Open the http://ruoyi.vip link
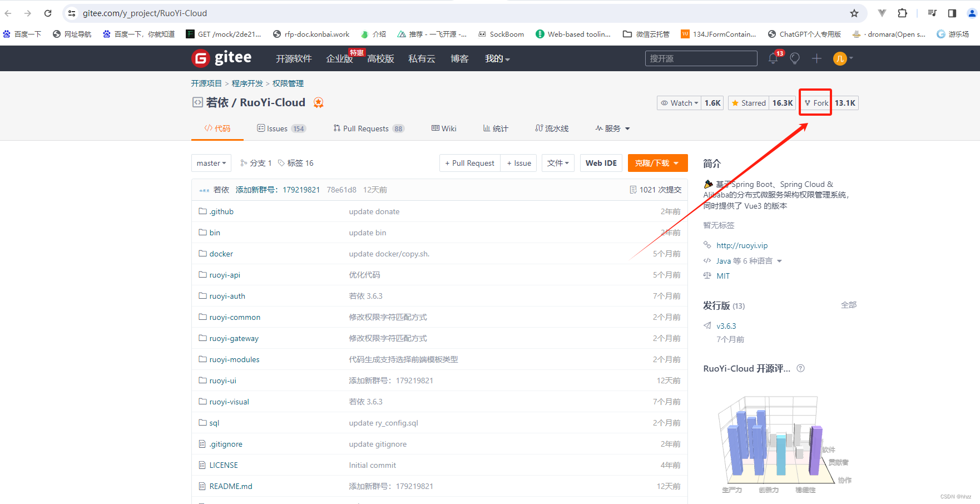Viewport: 980px width, 504px height. point(742,245)
